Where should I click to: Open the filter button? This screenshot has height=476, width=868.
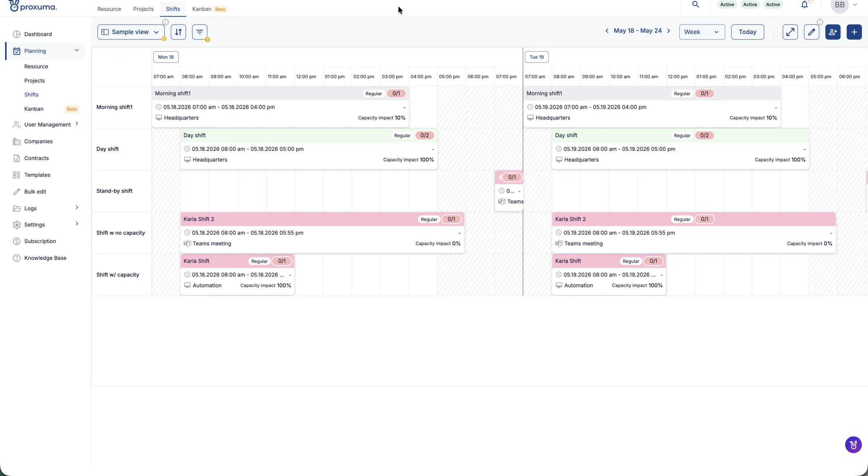[x=200, y=32]
